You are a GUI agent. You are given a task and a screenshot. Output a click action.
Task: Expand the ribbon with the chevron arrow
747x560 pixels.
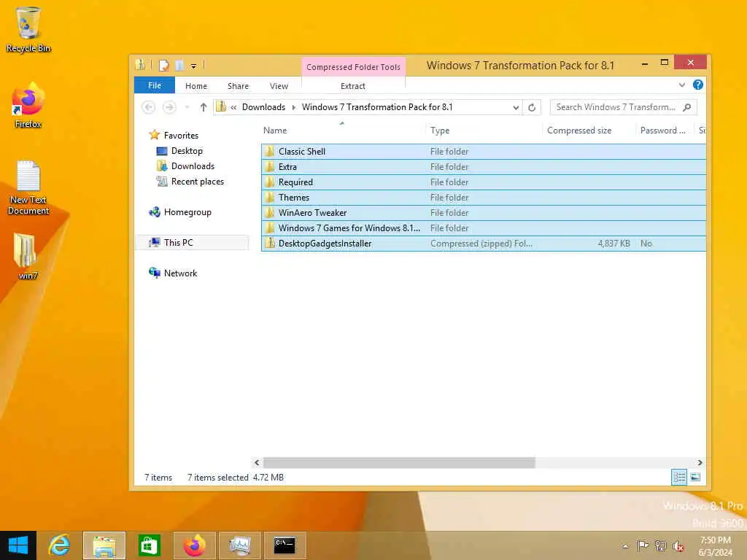(x=682, y=85)
